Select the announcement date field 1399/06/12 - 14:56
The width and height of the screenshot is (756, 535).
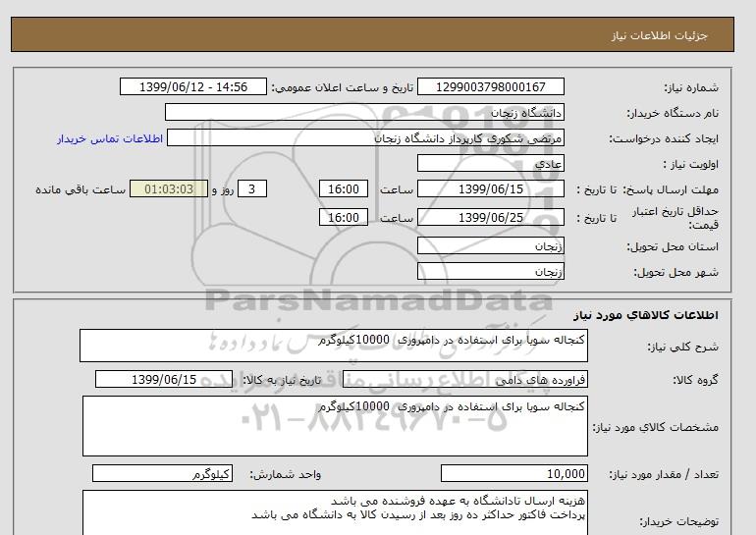click(x=192, y=86)
